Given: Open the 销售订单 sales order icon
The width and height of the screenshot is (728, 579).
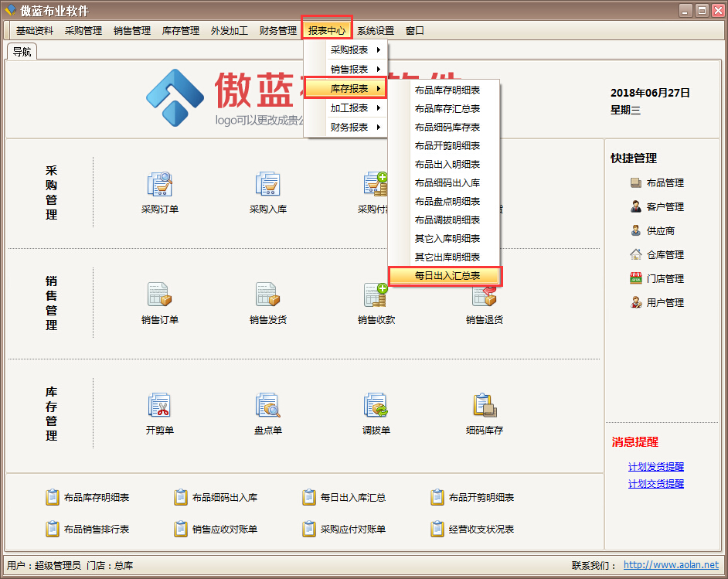Looking at the screenshot, I should [x=159, y=296].
